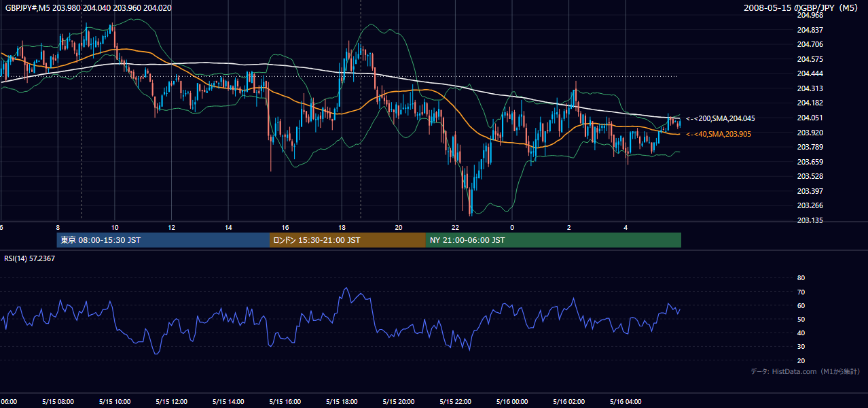
Task: Click the 5/15 14:00 date label
Action: (228, 402)
